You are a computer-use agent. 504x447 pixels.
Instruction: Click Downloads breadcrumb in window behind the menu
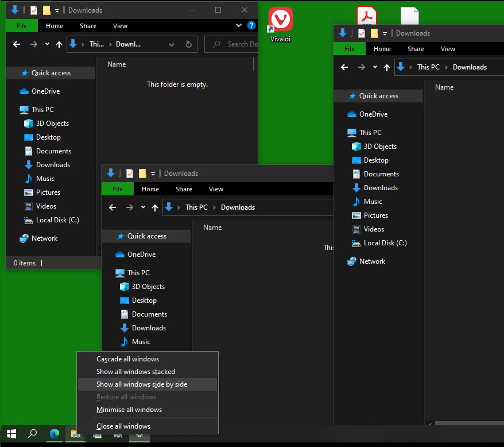tap(238, 207)
